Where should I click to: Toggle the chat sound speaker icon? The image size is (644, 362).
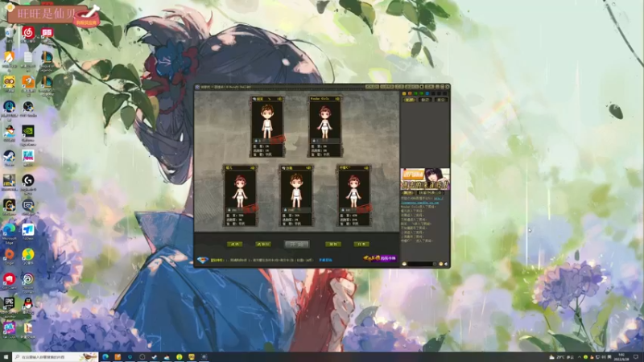[x=446, y=264]
